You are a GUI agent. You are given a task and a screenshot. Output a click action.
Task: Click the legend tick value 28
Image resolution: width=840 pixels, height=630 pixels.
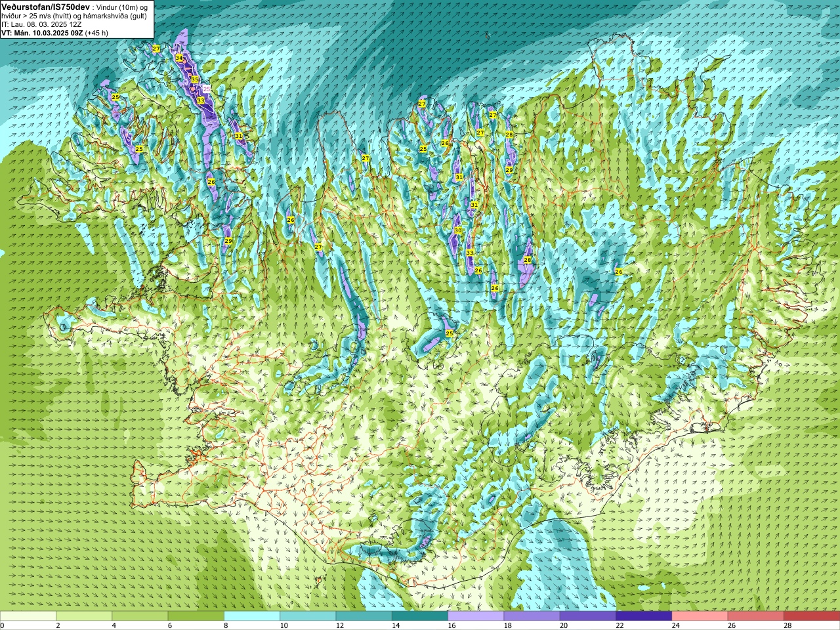[788, 625]
